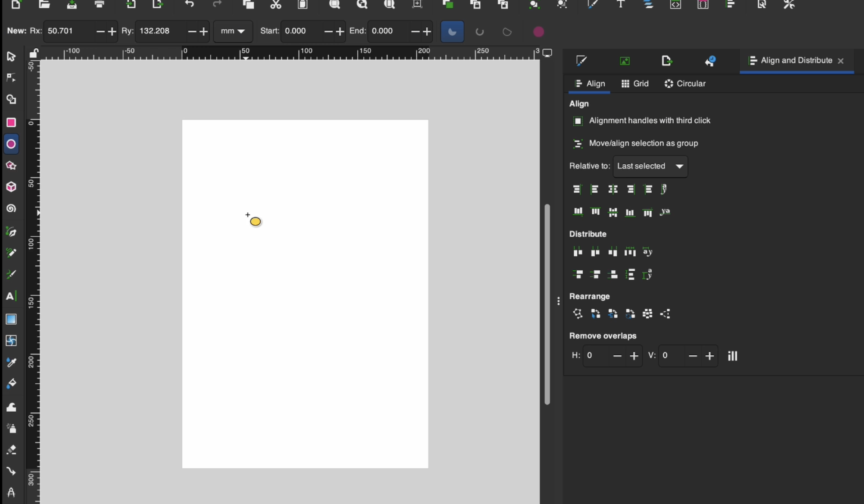The image size is (864, 504).
Task: Enable Alignment handles with third click
Action: (577, 121)
